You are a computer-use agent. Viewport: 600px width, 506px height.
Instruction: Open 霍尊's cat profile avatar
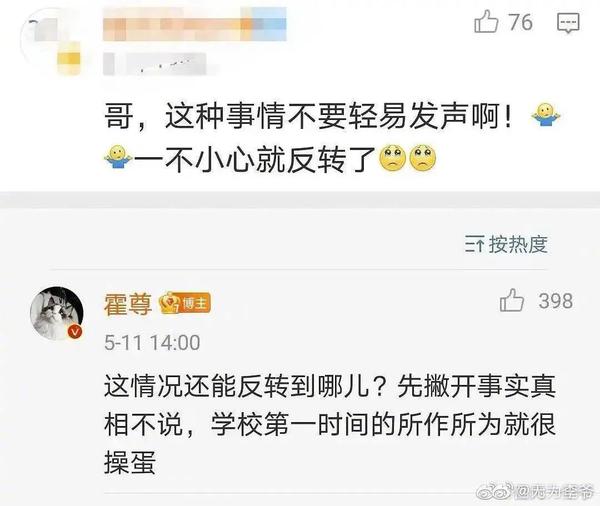[57, 313]
